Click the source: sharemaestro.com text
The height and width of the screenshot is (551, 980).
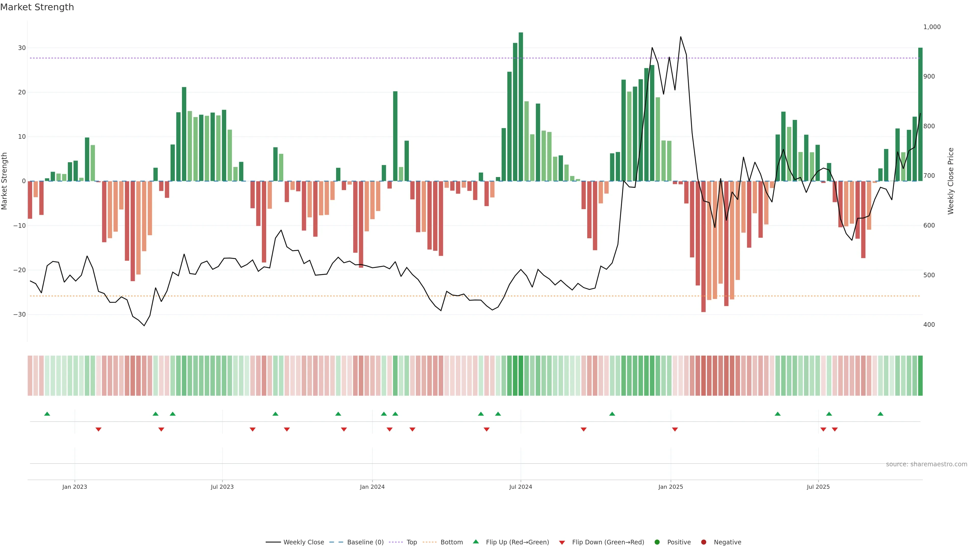(926, 464)
